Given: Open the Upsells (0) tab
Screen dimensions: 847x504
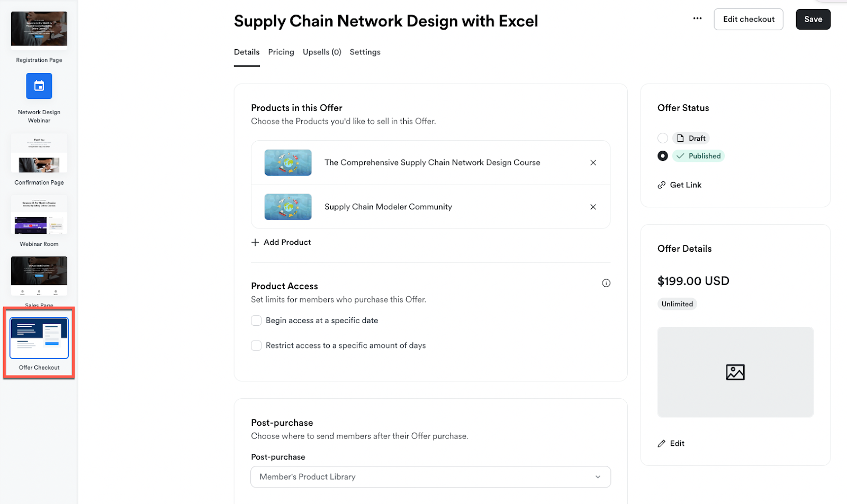Looking at the screenshot, I should [322, 52].
